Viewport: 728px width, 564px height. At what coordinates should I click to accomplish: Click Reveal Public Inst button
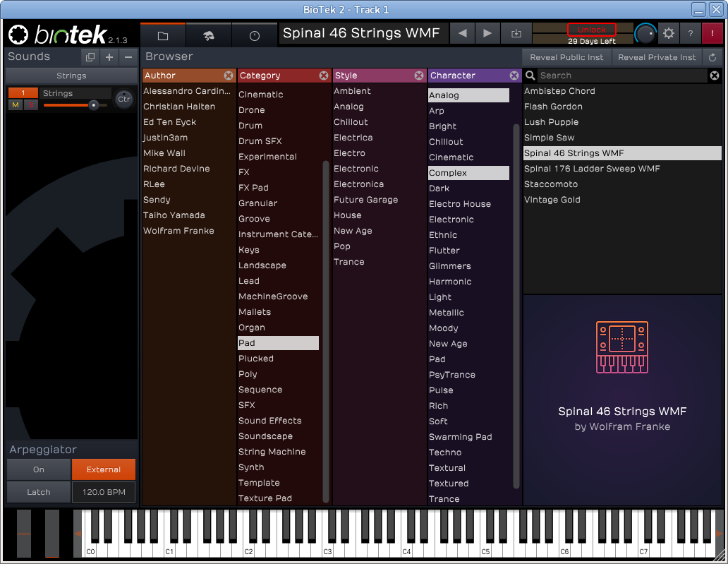[566, 58]
